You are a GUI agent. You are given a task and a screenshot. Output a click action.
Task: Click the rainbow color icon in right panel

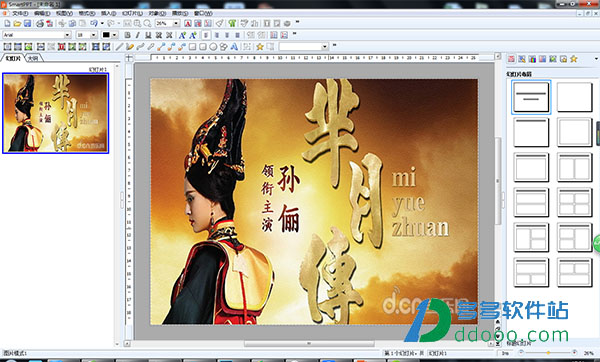click(532, 59)
